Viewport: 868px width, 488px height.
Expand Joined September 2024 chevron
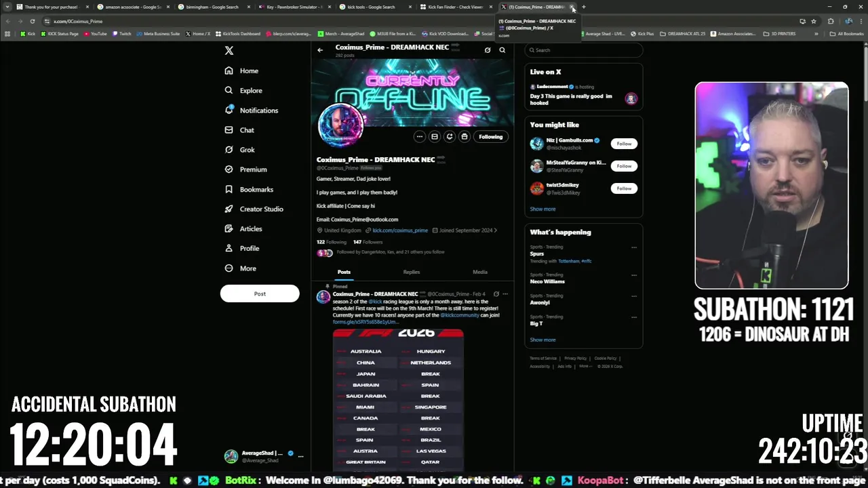[496, 230]
